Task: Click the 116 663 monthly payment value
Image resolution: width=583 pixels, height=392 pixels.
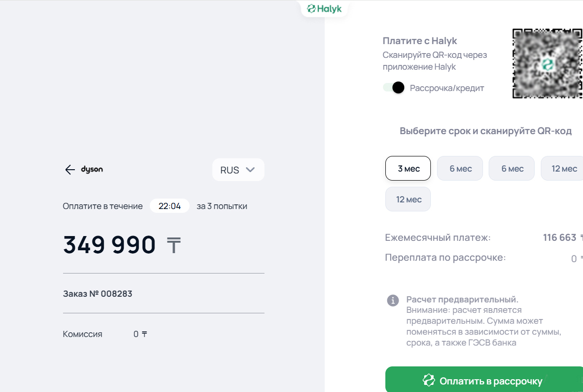Action: pos(559,237)
